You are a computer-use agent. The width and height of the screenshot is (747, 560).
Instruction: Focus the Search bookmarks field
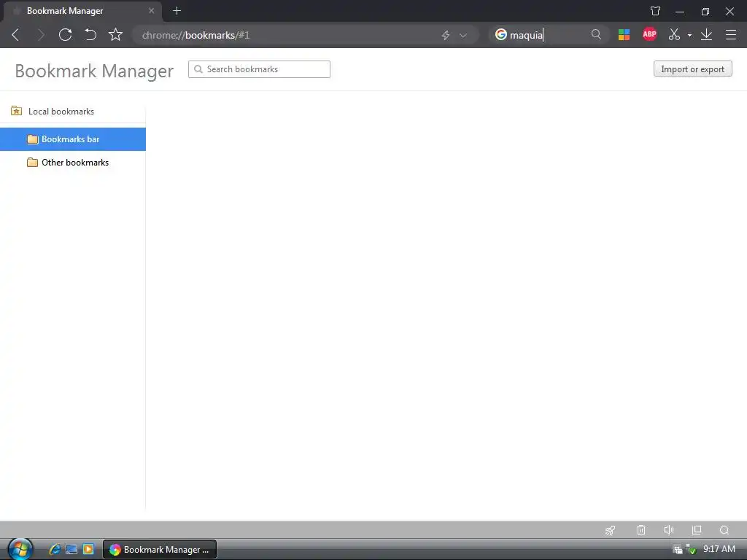[x=259, y=69]
